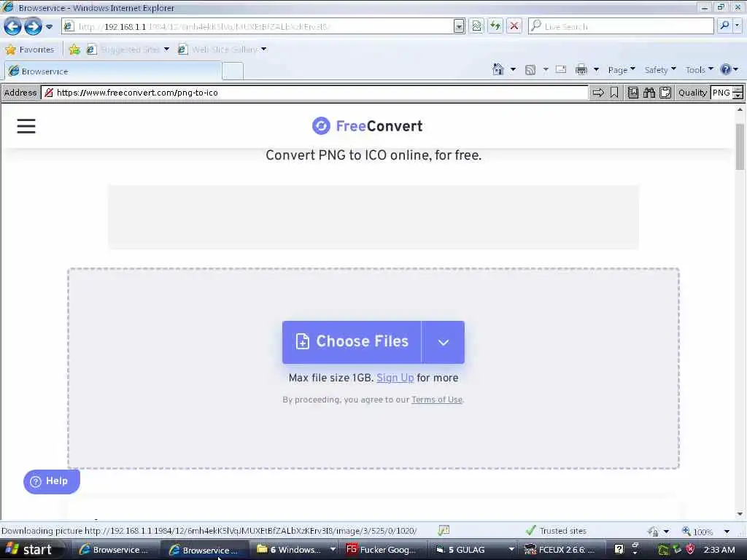Open a new blank tab
747x560 pixels.
(233, 71)
